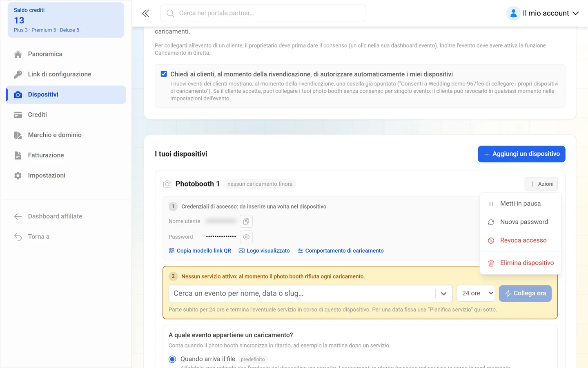Click the brush icon beside Marchio e dominio
The image size is (588, 368).
[x=18, y=135]
